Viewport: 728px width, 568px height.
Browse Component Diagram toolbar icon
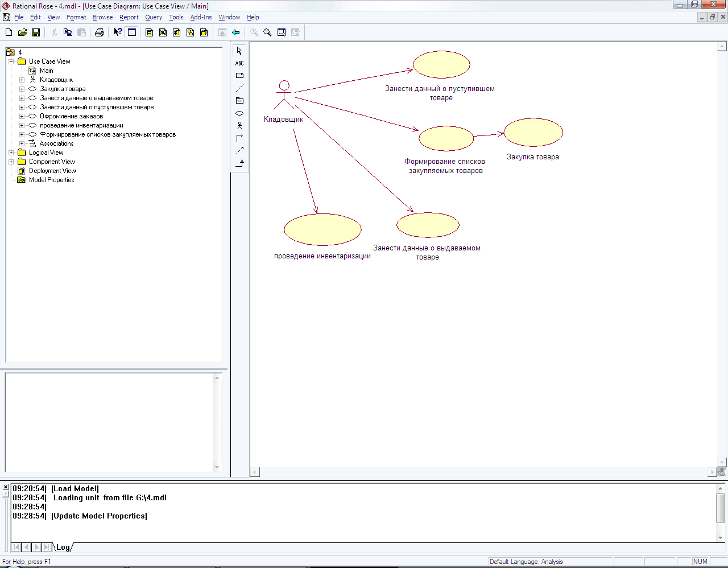point(176,32)
